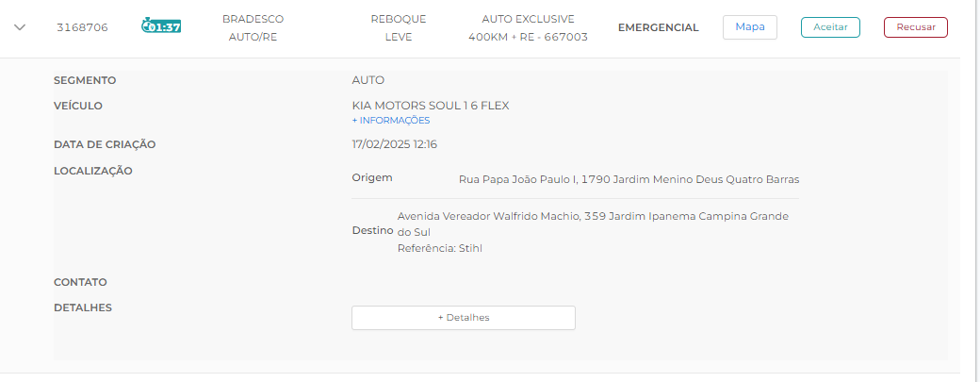The image size is (980, 382).
Task: Click the Referência: Stihl text
Action: [x=433, y=248]
